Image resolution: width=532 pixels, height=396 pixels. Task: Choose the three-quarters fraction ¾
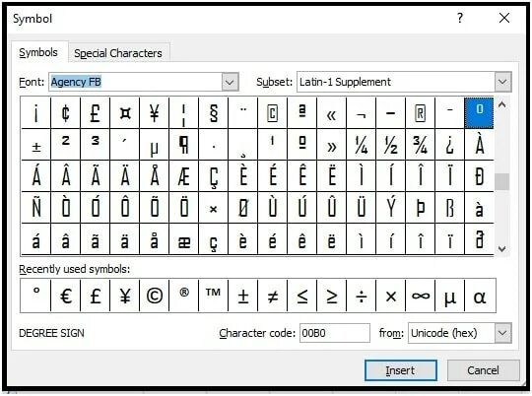420,145
